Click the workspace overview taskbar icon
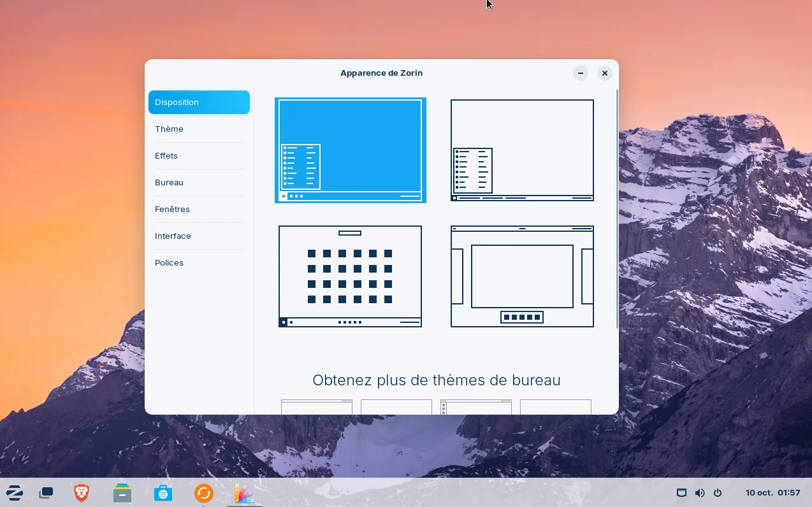Image resolution: width=812 pixels, height=507 pixels. (46, 493)
